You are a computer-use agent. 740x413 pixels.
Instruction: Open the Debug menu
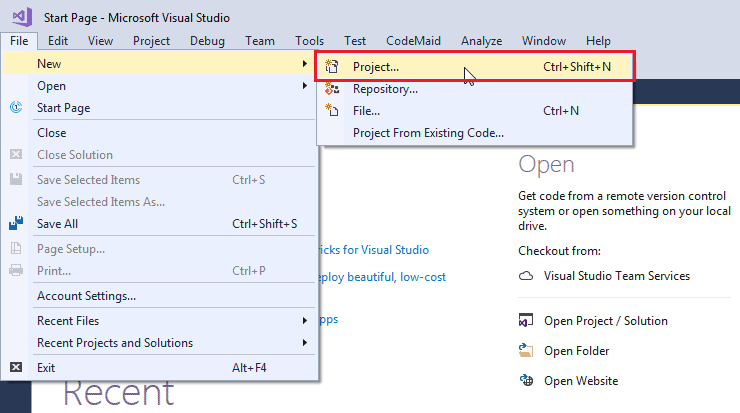tap(207, 41)
